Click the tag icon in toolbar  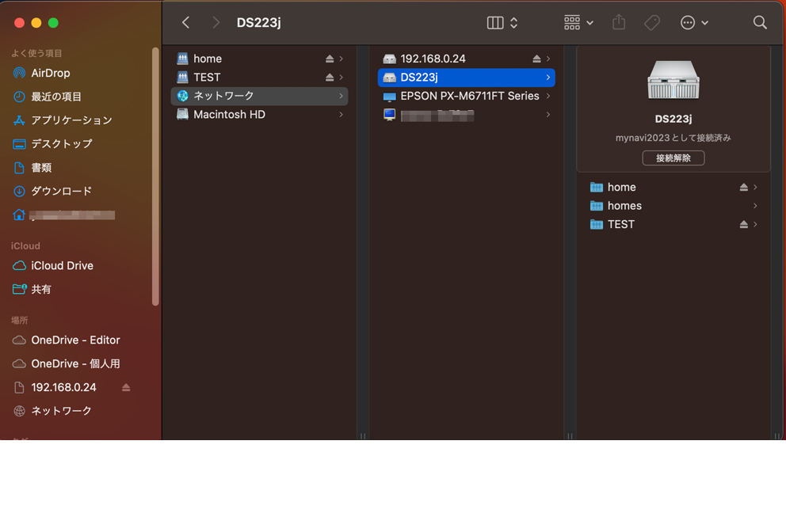point(651,22)
